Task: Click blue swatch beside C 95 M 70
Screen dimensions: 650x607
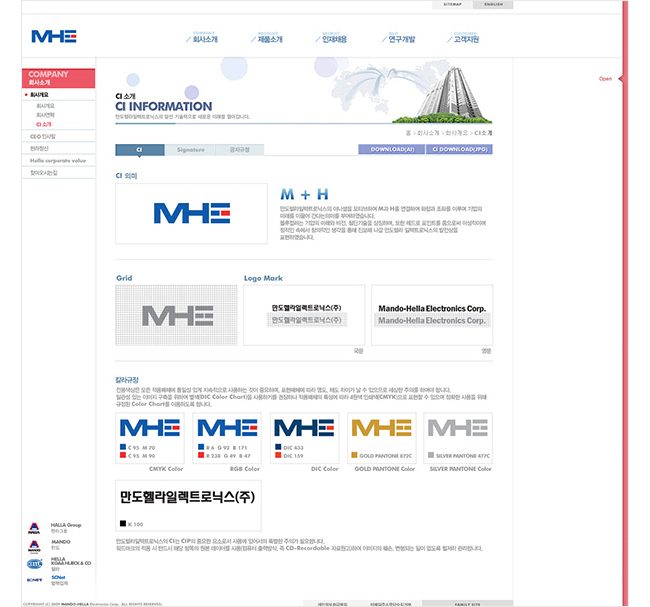Action: pyautogui.click(x=123, y=447)
